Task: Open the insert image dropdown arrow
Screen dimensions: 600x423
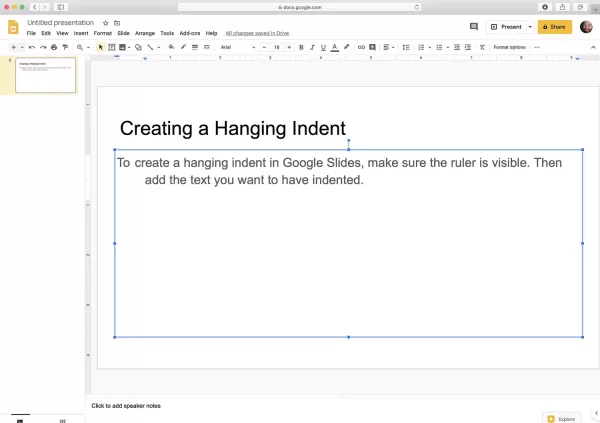Action: click(x=129, y=47)
